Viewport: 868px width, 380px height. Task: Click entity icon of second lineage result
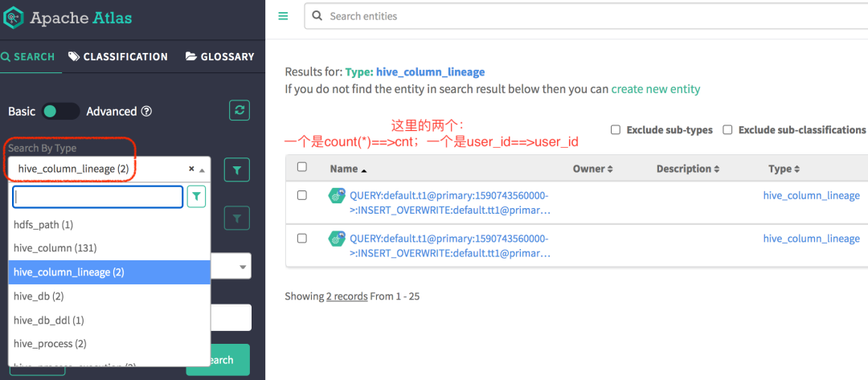337,239
